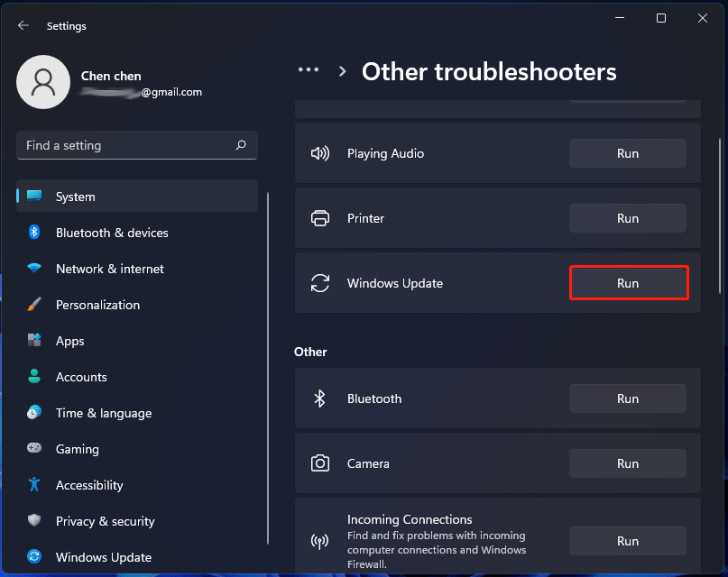
Task: Click the back arrow in Settings
Action: pyautogui.click(x=23, y=25)
